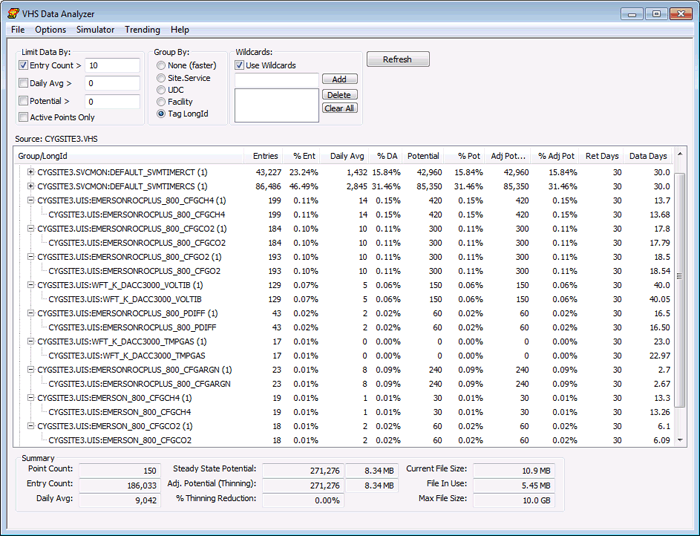This screenshot has width=700, height=536.
Task: Click the Daily Avg value field
Action: pos(112,83)
